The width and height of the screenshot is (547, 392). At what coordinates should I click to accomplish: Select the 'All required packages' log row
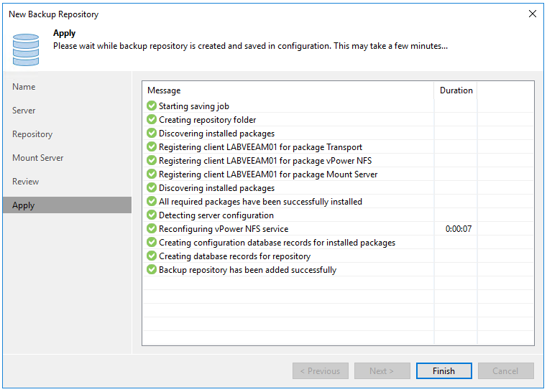coord(260,202)
